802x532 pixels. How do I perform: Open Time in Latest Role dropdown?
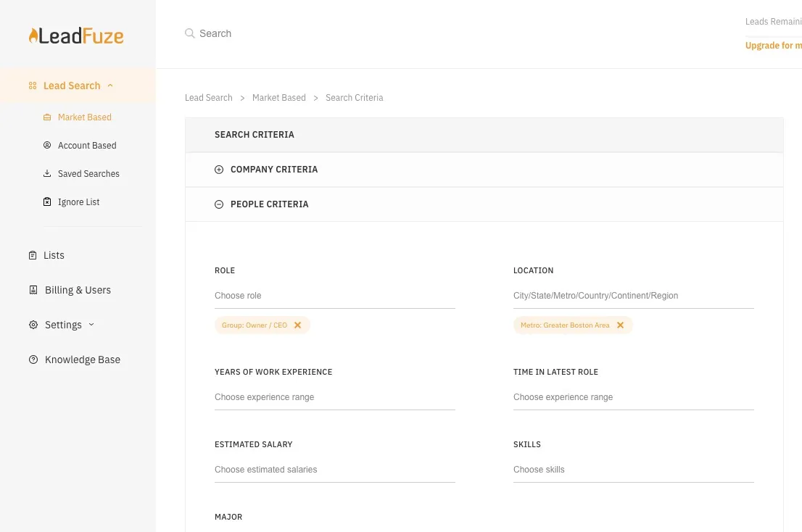634,397
